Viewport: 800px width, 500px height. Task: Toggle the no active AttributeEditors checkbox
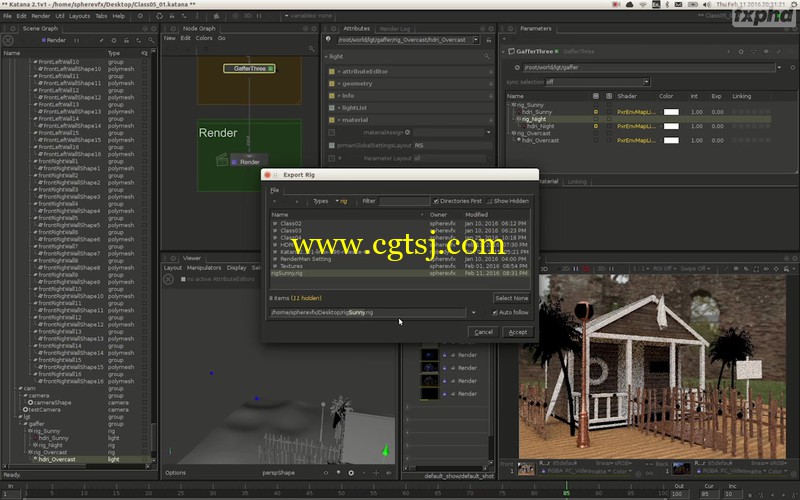(x=183, y=279)
